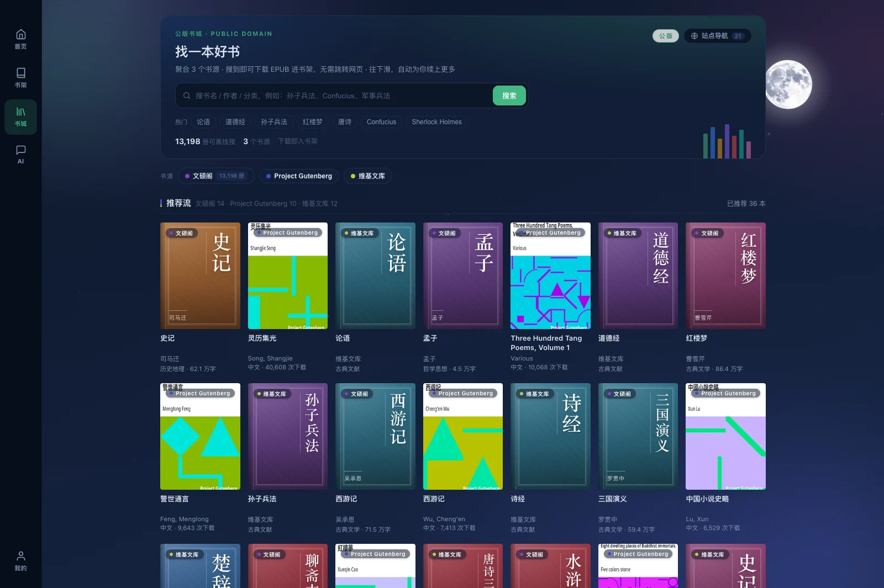
Task: Toggle the 文硕阁 source filter
Action: (x=216, y=176)
